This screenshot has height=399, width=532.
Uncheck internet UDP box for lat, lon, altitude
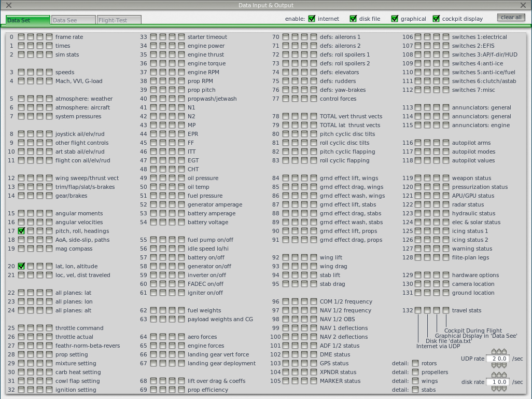[21, 266]
